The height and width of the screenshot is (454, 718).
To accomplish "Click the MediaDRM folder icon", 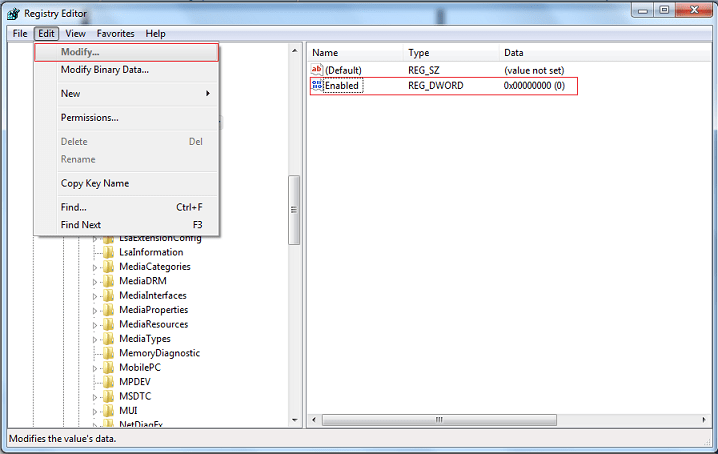I will click(109, 281).
